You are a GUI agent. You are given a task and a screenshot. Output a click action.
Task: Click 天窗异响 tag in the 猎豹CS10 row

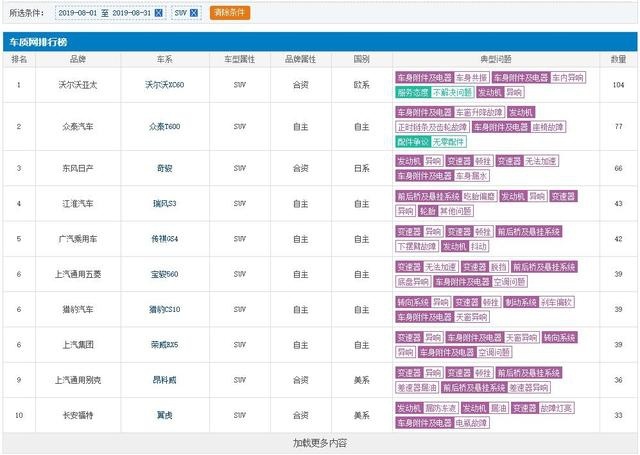471,317
